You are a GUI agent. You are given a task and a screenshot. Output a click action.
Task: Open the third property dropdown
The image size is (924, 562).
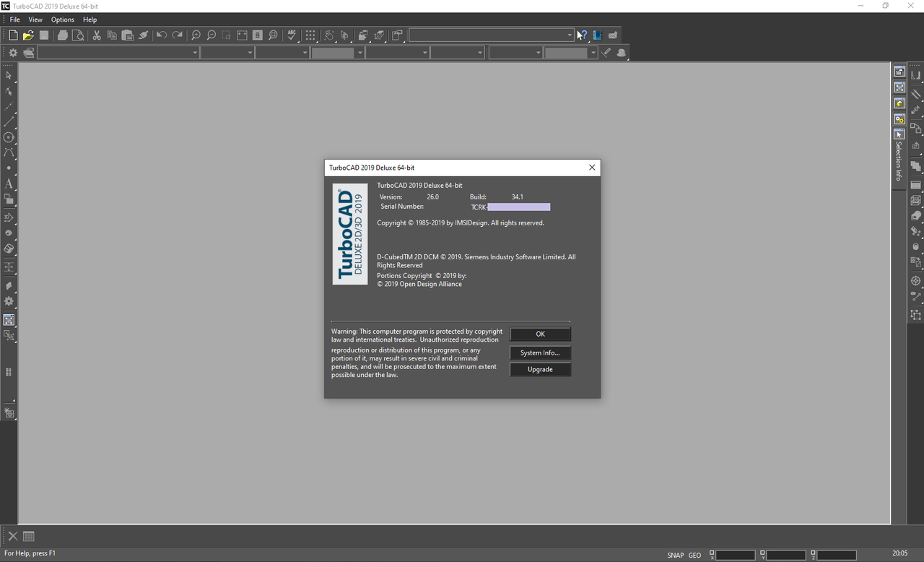click(282, 53)
